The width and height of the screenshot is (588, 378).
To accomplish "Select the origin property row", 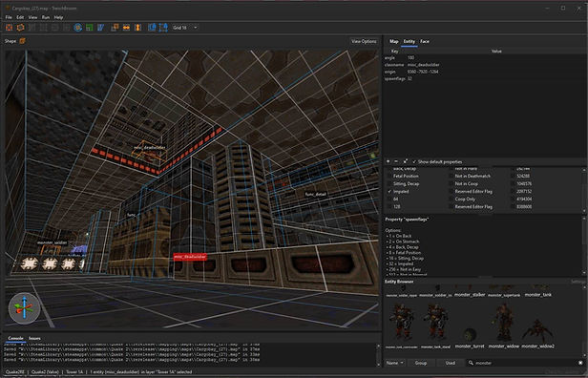I will pos(484,72).
